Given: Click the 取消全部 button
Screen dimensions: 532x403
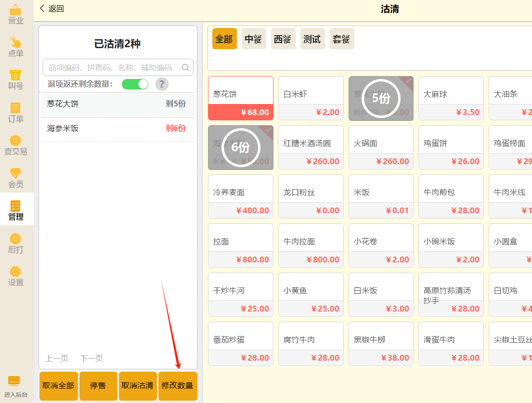Looking at the screenshot, I should (x=58, y=386).
